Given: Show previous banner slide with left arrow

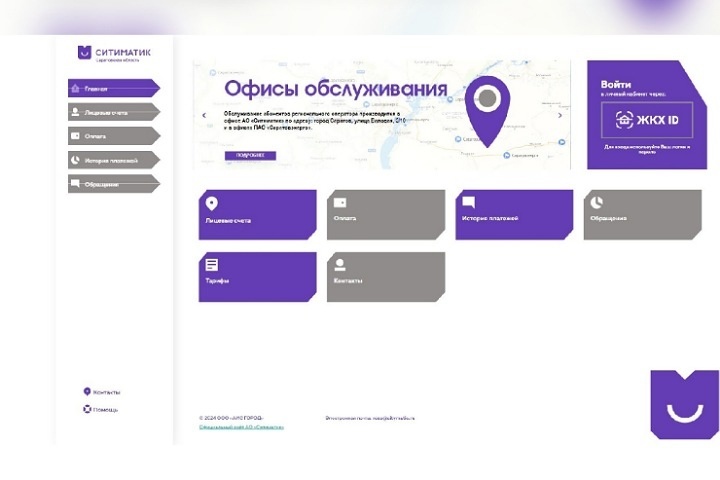Looking at the screenshot, I should tap(204, 115).
